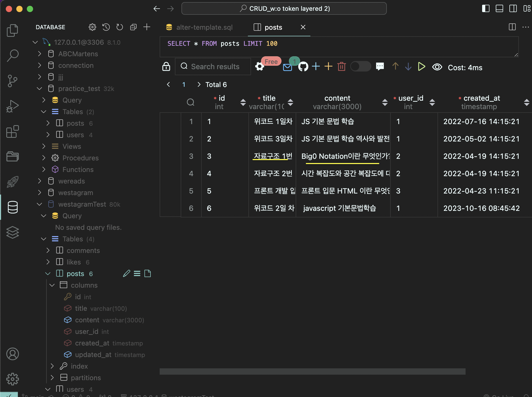This screenshot has width=532, height=397.
Task: Click the red trash delete icon
Action: pos(341,67)
